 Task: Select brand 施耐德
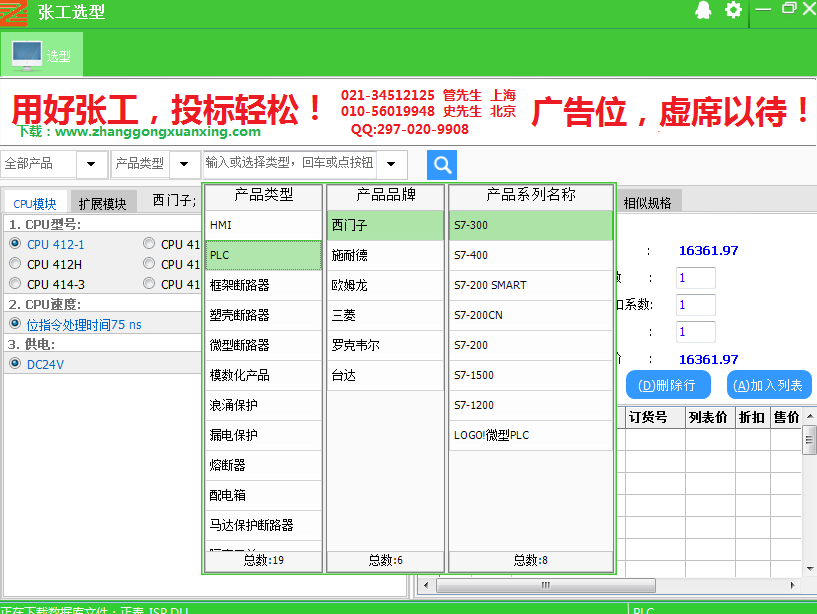386,255
